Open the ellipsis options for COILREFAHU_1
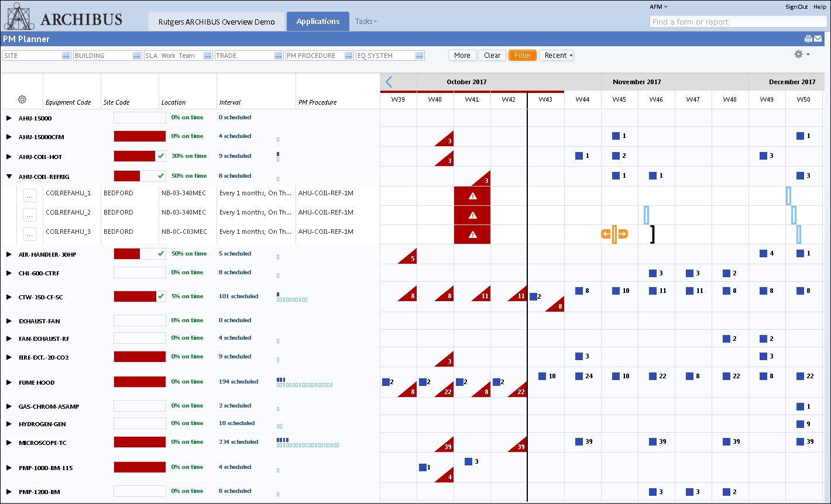Screen dimensions: 831x504 pyautogui.click(x=29, y=195)
